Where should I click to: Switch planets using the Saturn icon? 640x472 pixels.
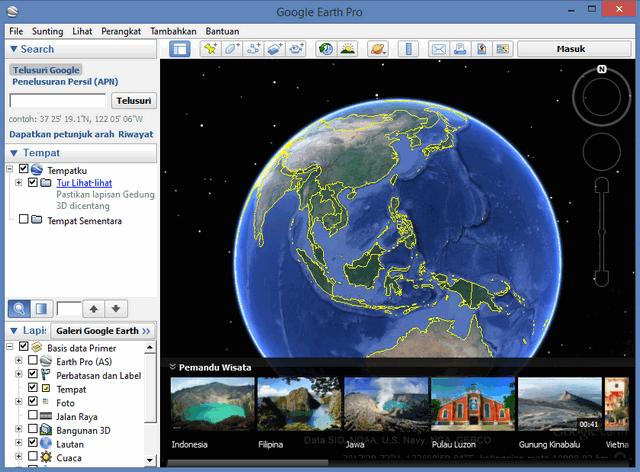pos(378,49)
